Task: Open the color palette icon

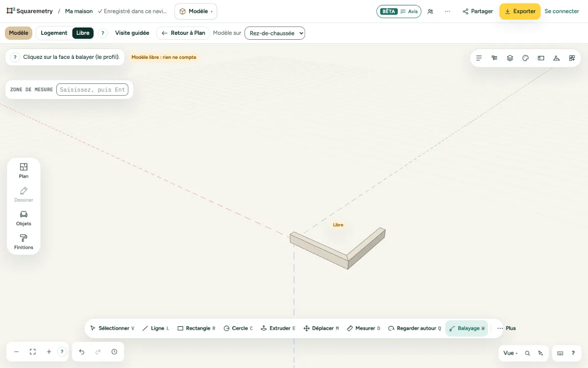Action: (525, 58)
